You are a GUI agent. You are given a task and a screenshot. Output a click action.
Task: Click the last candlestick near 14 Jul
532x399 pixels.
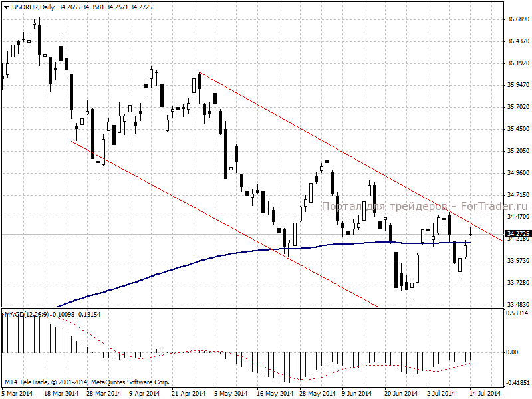pos(471,231)
